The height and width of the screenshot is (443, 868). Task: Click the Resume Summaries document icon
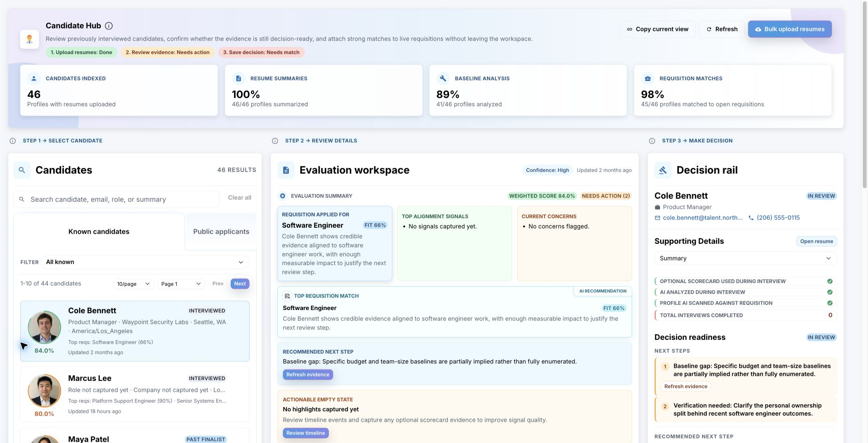[x=238, y=78]
